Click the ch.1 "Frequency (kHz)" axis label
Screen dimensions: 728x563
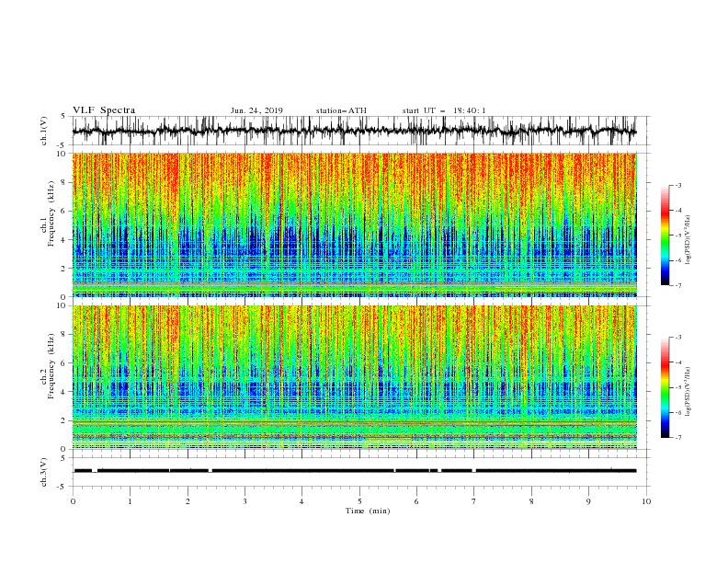tap(51, 212)
